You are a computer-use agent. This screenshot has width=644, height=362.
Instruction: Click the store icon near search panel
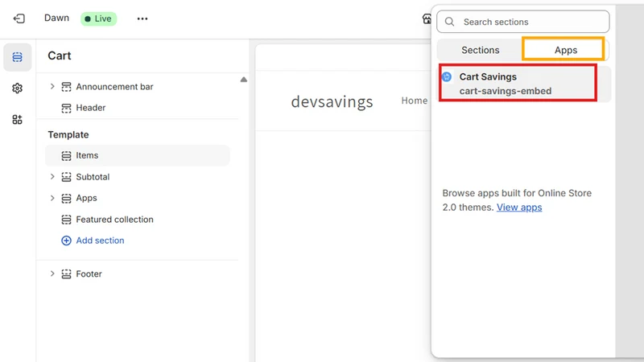(x=427, y=19)
